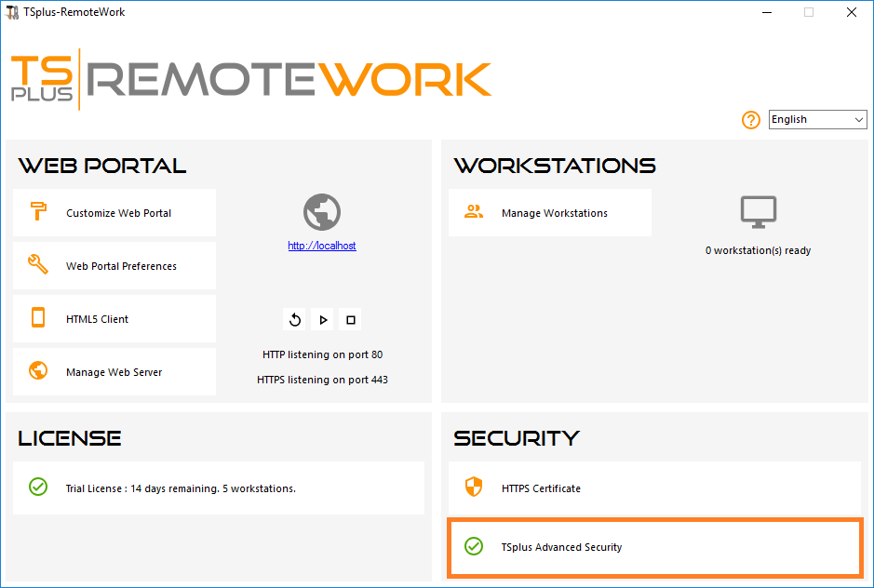Select the Manage Workstations people icon
Viewport: 874px width, 588px height.
point(474,212)
